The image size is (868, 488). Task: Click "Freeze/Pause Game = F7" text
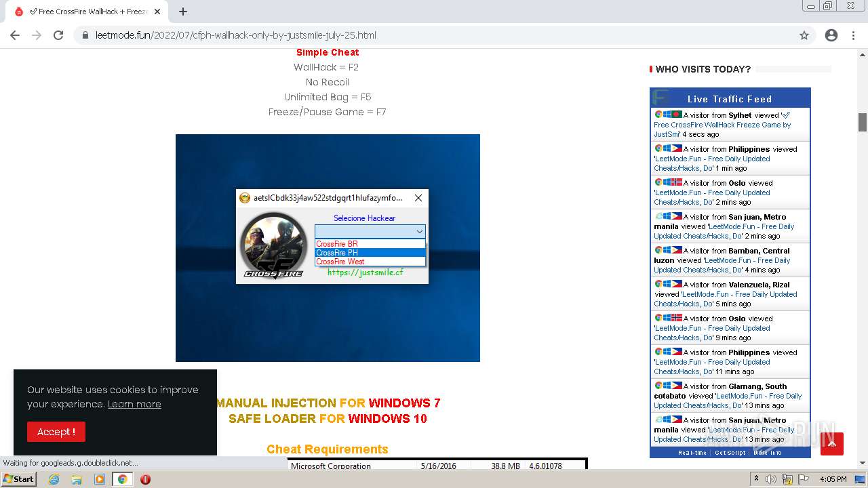click(x=327, y=112)
